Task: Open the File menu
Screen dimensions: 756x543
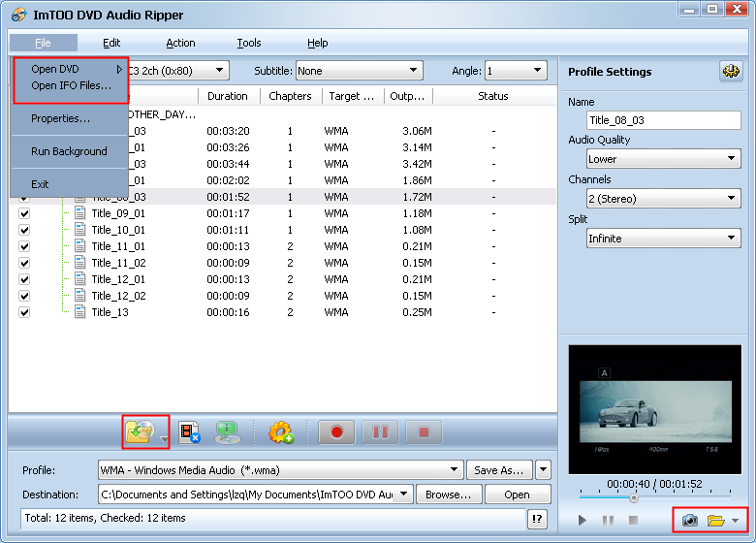Action: pyautogui.click(x=43, y=43)
